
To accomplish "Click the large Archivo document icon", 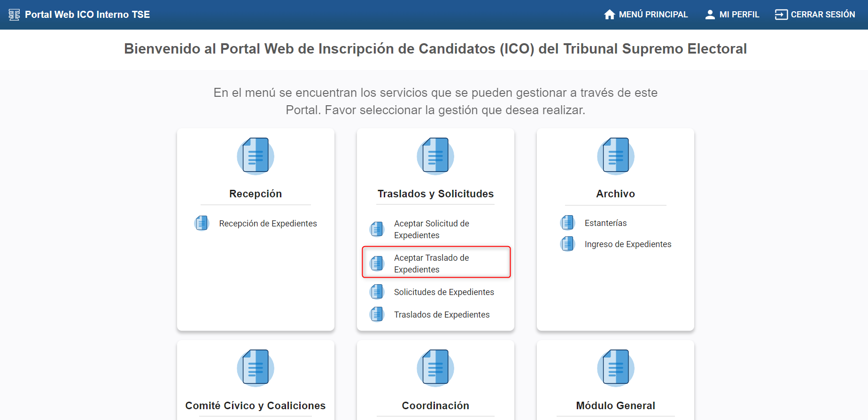I will [615, 156].
